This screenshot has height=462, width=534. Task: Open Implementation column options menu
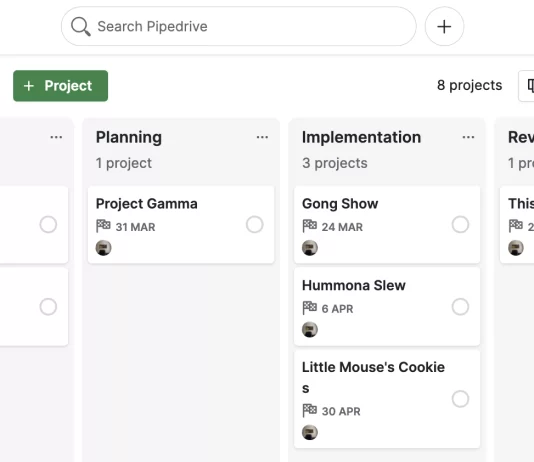468,137
